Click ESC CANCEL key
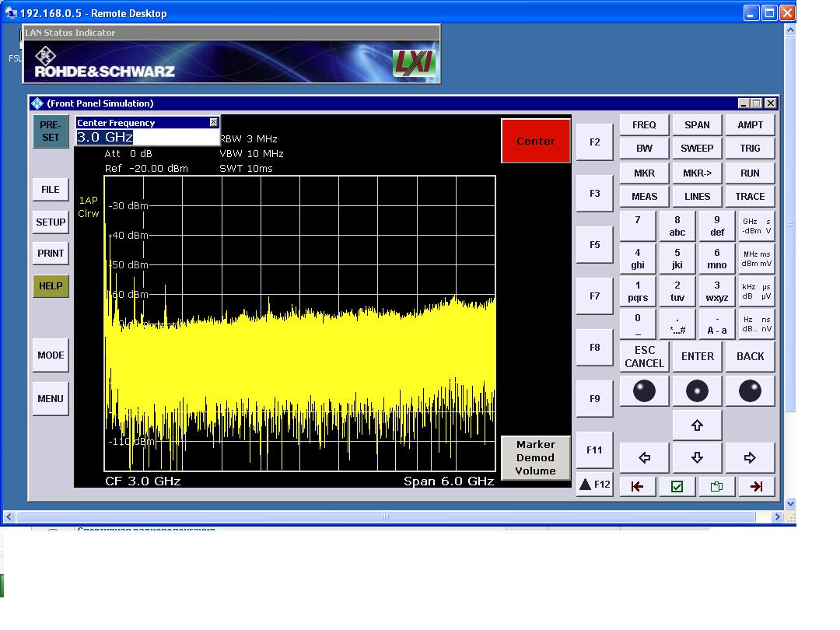840x630 pixels. 645,356
